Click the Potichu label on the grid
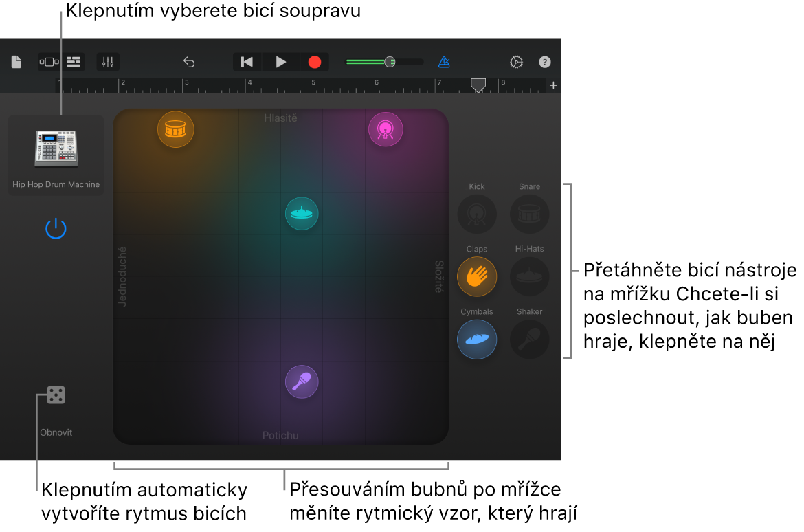804x532 pixels. [x=280, y=435]
